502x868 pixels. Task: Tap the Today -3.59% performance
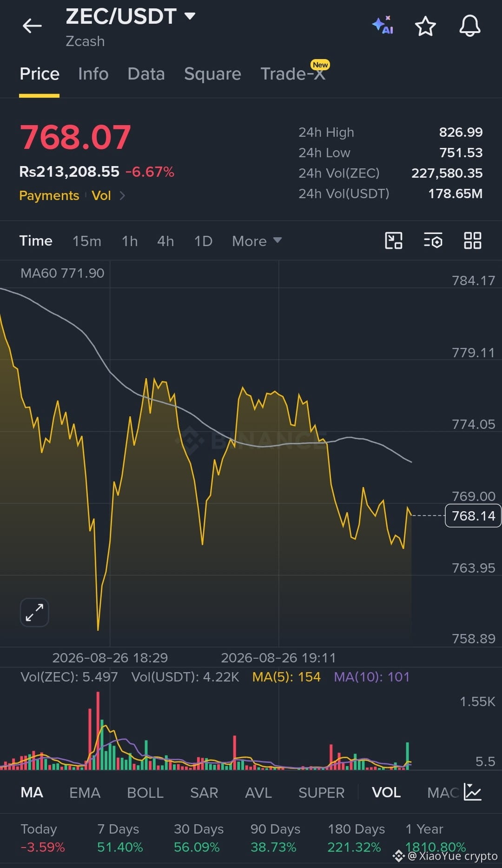43,838
